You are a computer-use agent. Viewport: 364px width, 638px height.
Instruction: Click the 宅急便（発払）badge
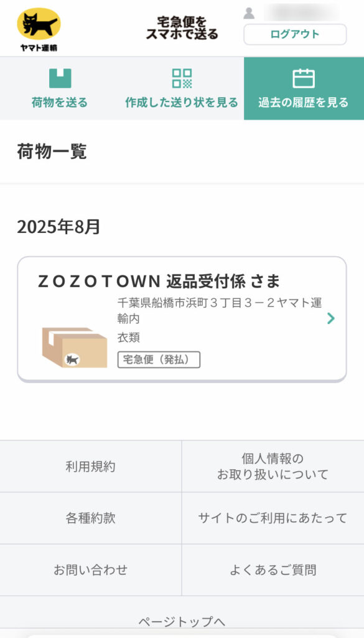(x=159, y=360)
